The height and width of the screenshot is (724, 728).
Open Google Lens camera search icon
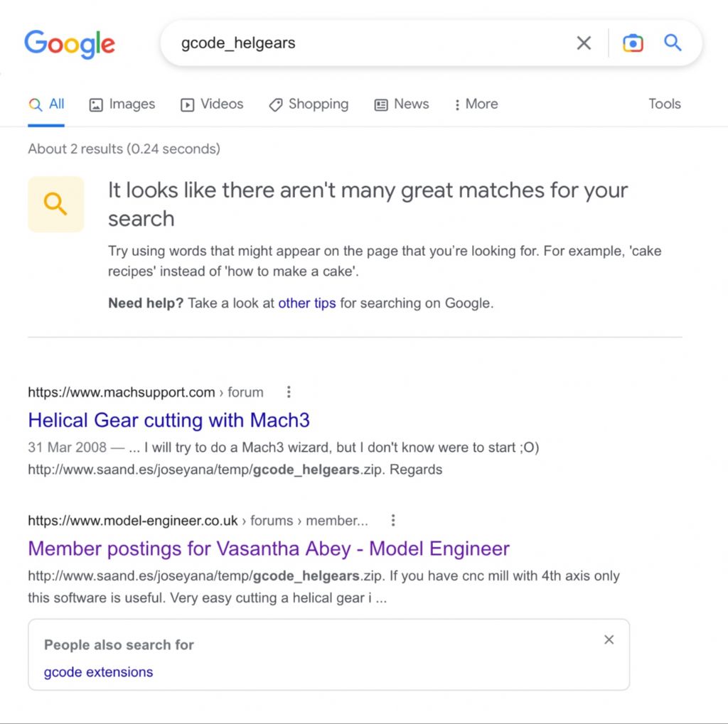click(633, 43)
